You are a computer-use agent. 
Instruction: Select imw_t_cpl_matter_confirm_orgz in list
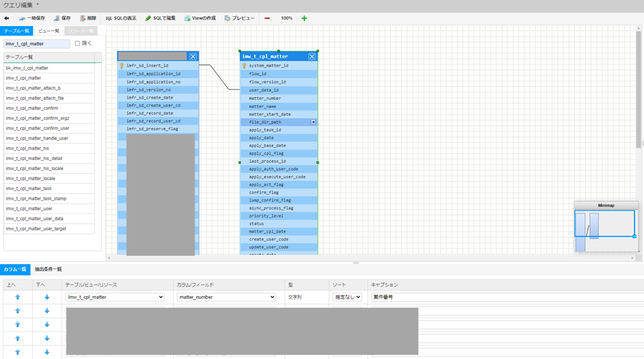pos(49,118)
